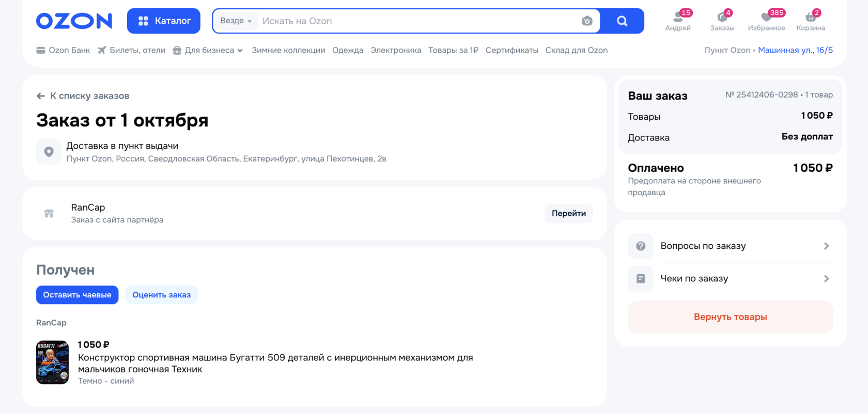Focus the Искать на Ozon search field
Image resolution: width=868 pixels, height=413 pixels.
click(x=419, y=21)
